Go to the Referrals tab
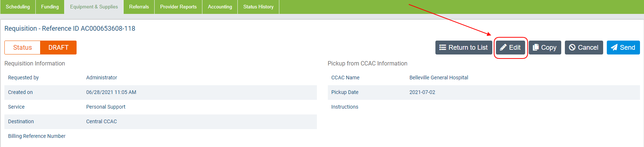The image size is (644, 147). [139, 7]
